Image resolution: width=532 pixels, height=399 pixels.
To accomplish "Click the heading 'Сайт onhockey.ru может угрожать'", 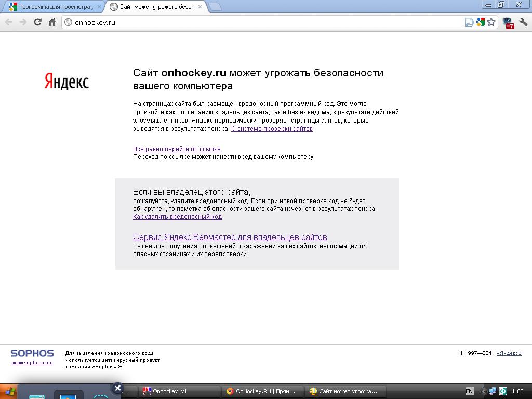I will coord(258,79).
